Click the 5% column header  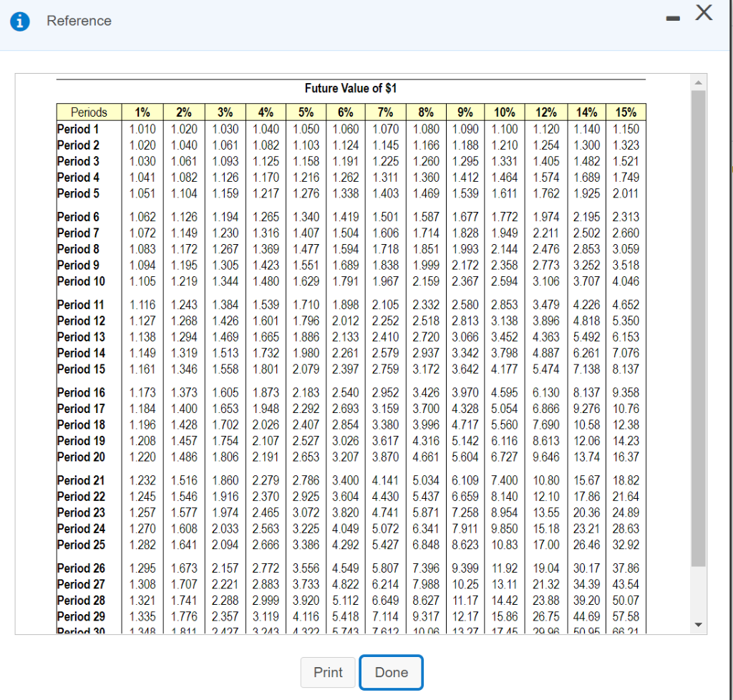(306, 112)
